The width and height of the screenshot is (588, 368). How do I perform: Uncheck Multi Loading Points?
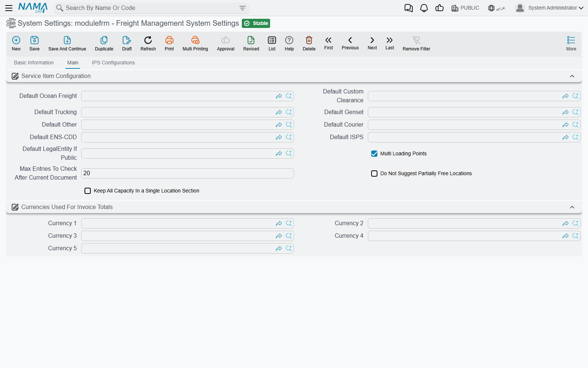pyautogui.click(x=374, y=153)
